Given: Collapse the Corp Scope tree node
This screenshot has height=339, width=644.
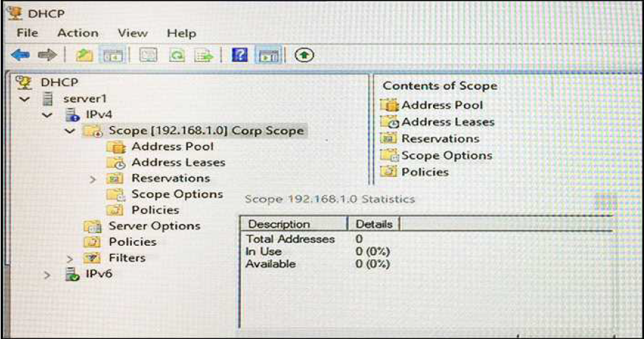Looking at the screenshot, I should click(x=70, y=131).
